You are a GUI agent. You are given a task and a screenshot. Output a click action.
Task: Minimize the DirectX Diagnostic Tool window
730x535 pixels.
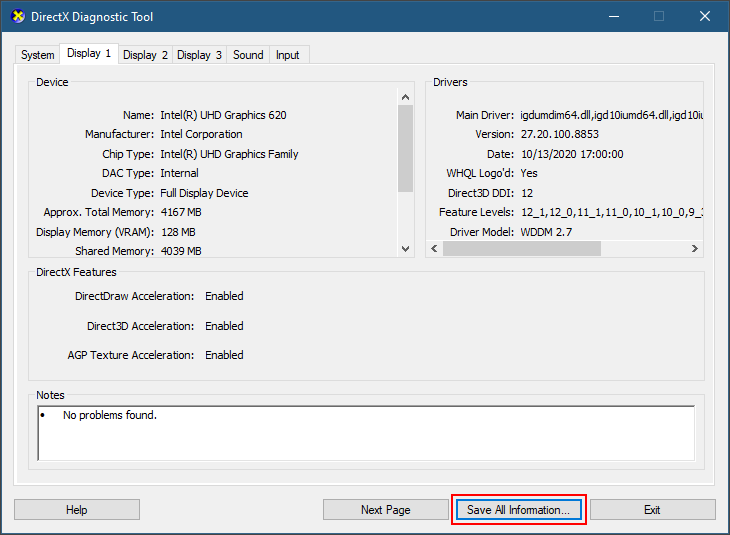[x=614, y=16]
